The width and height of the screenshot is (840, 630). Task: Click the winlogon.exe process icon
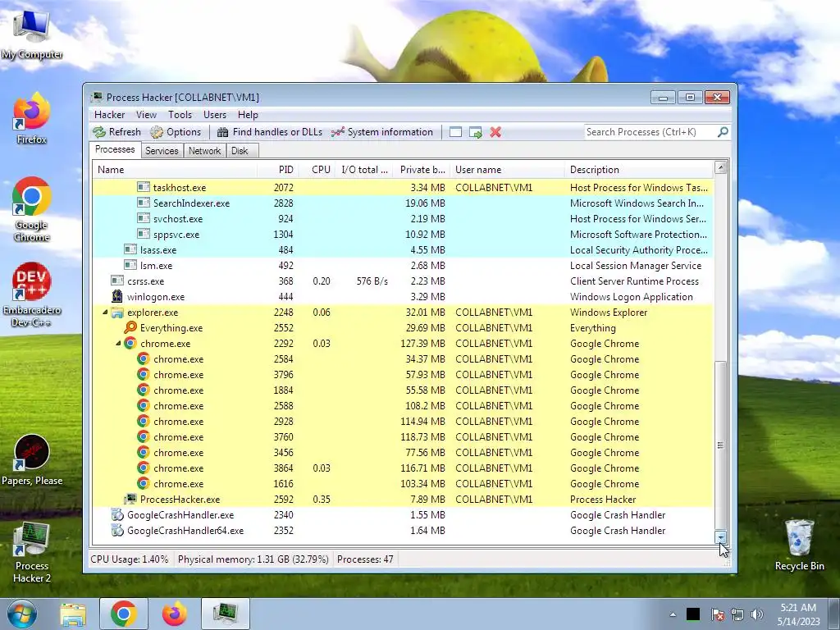[117, 296]
